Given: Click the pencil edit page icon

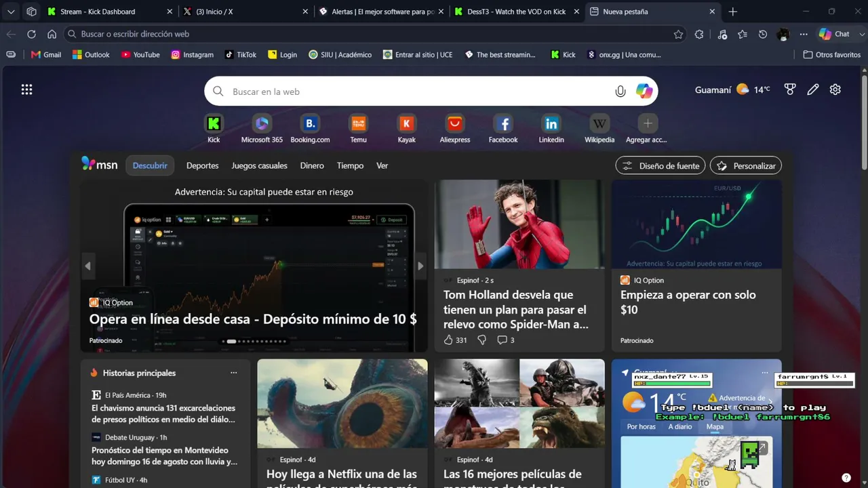Looking at the screenshot, I should click(x=812, y=89).
